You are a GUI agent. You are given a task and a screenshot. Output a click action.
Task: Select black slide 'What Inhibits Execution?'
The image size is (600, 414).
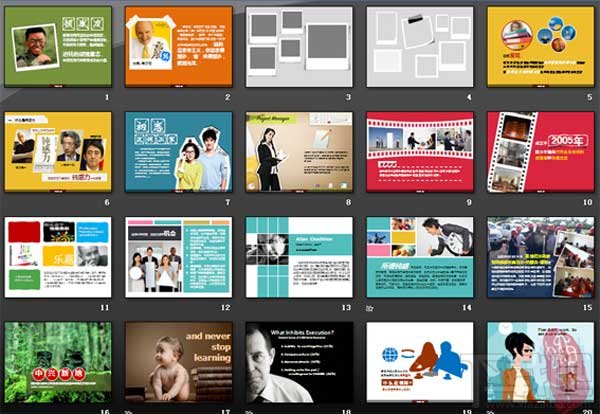[299, 362]
